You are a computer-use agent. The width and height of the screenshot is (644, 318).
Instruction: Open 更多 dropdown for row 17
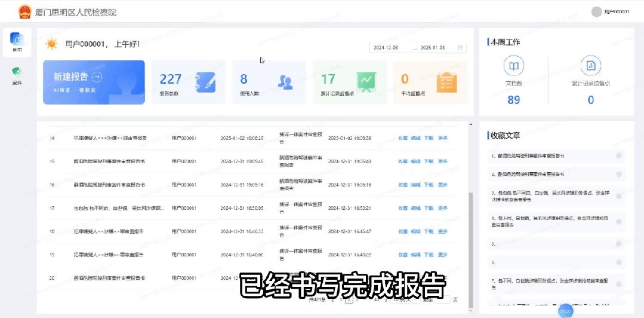point(442,208)
